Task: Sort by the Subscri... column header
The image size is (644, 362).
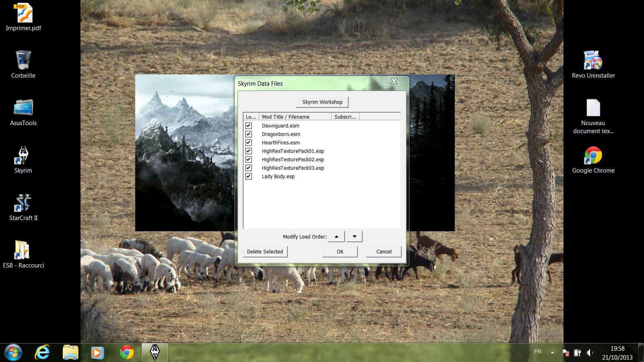Action: 345,117
